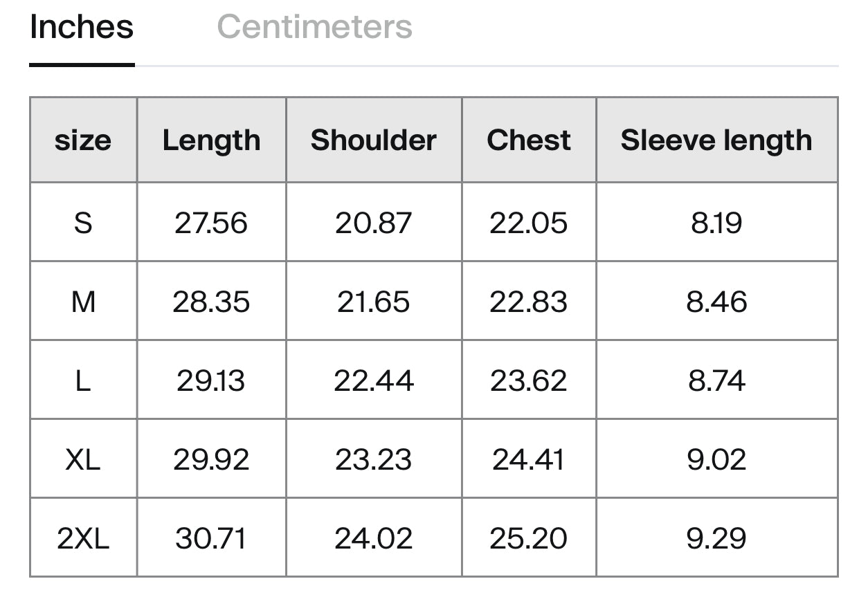Select the M size row label
Screen dimensions: 868x606
(83, 302)
